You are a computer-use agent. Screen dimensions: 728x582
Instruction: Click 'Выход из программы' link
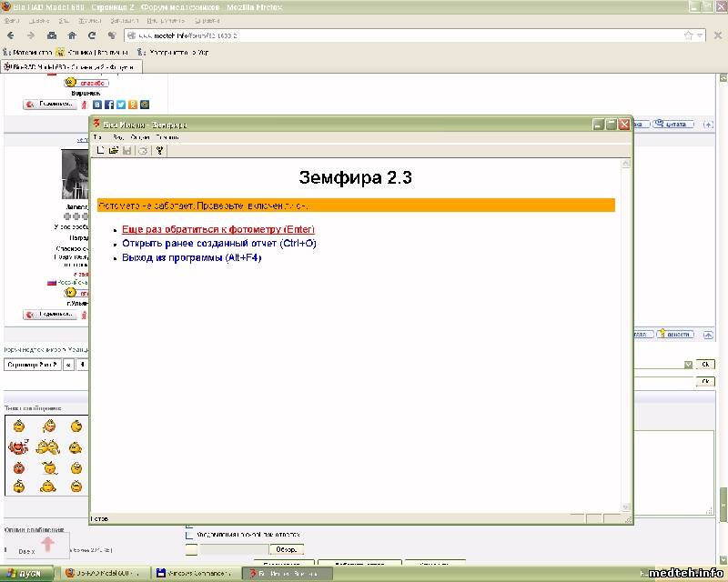click(x=191, y=257)
